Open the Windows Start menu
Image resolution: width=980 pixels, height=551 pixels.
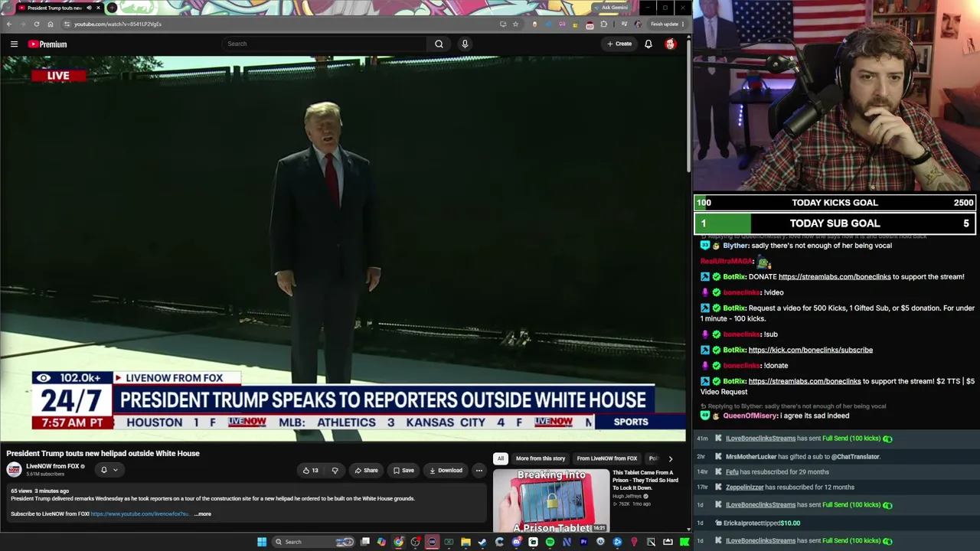pos(262,542)
